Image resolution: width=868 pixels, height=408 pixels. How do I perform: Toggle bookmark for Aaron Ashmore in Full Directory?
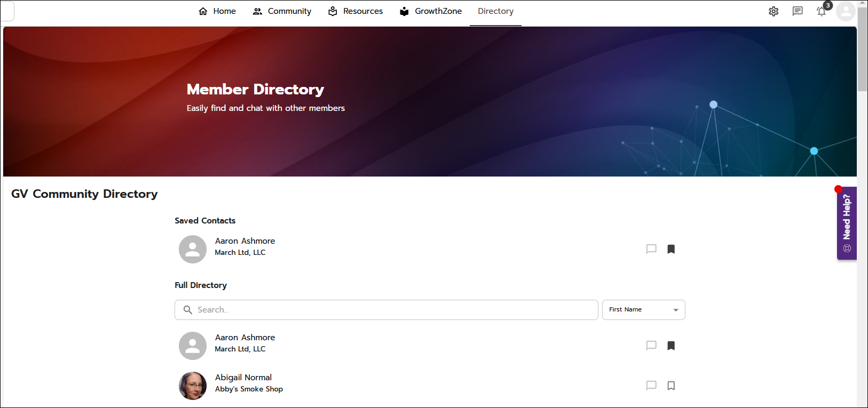click(x=671, y=346)
